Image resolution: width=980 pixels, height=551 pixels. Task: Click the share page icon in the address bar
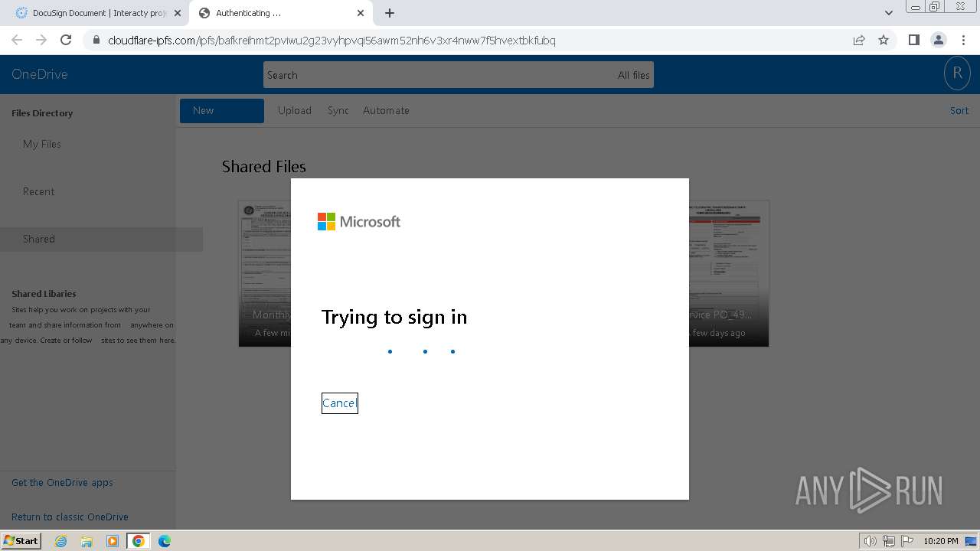coord(859,40)
